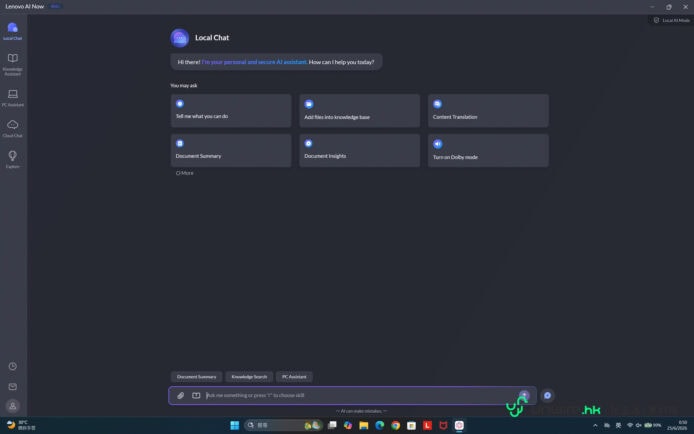Screen dimensions: 694x434
Task: Click the send message button in input box
Action: 524,395
